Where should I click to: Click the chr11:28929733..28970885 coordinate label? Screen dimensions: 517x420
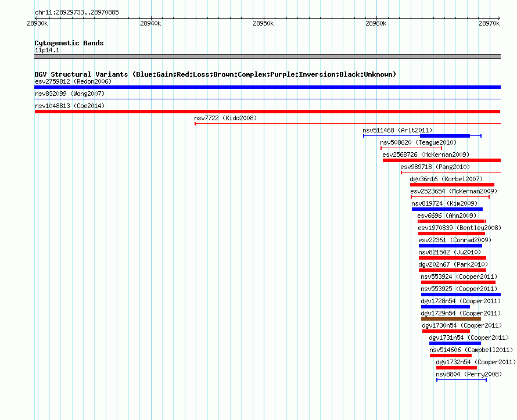77,13
